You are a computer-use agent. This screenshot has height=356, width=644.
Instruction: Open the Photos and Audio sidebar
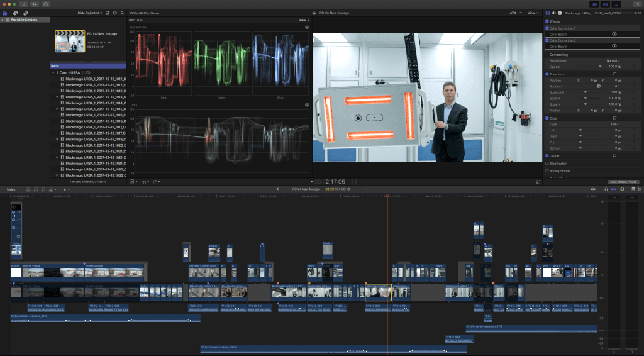[x=15, y=13]
